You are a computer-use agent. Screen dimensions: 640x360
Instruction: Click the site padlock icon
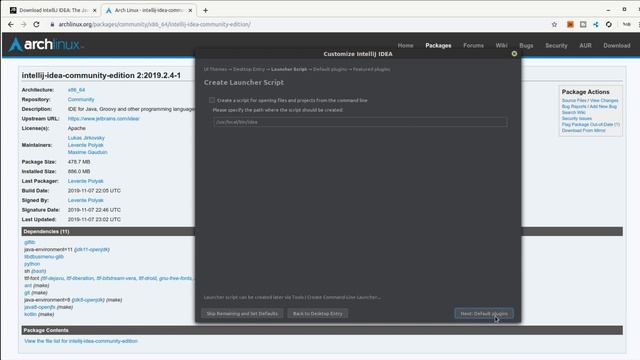(52, 24)
